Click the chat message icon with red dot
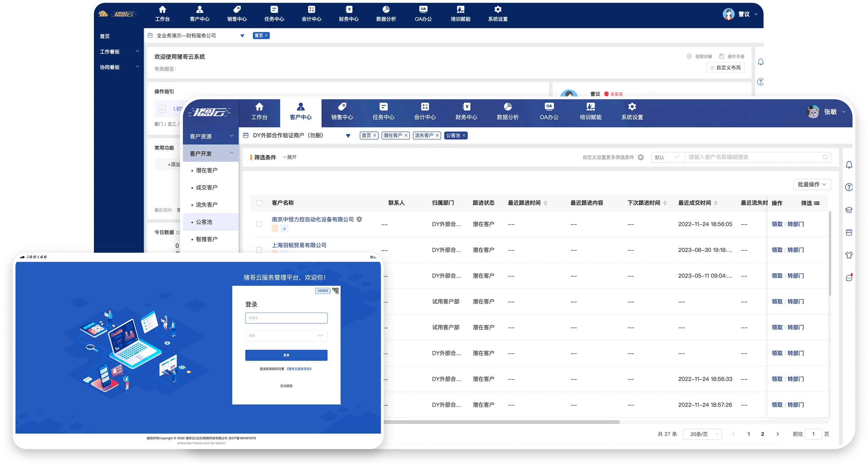This screenshot has width=868, height=466. point(849,278)
